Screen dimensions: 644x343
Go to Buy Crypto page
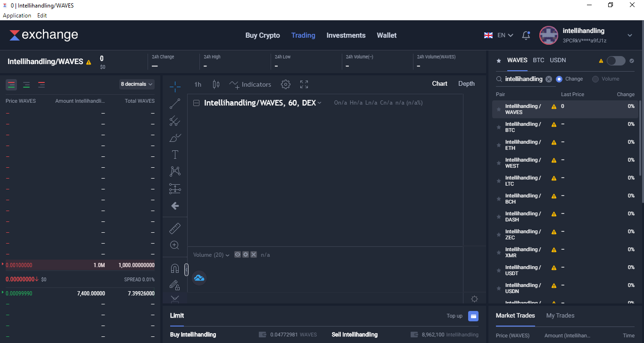(263, 35)
